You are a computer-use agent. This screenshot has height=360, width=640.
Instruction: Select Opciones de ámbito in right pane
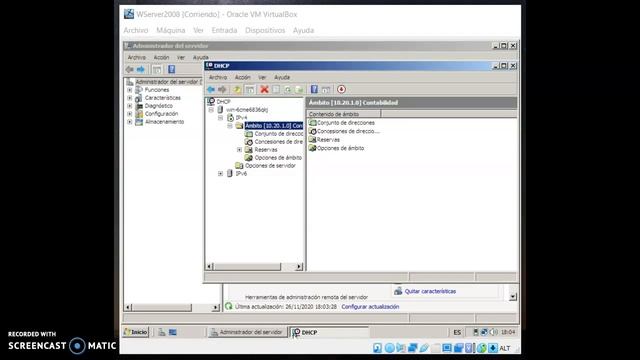coord(337,148)
